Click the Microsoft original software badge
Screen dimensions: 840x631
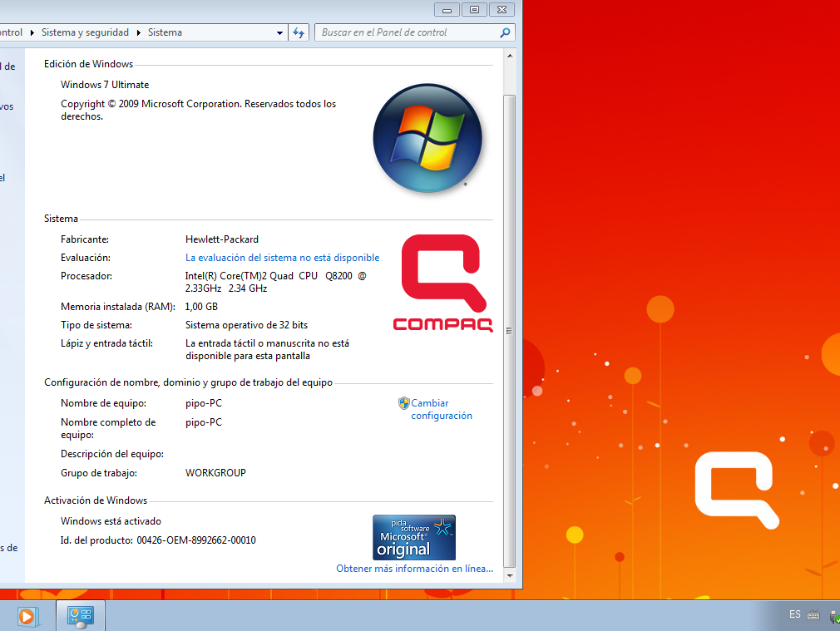pos(414,537)
